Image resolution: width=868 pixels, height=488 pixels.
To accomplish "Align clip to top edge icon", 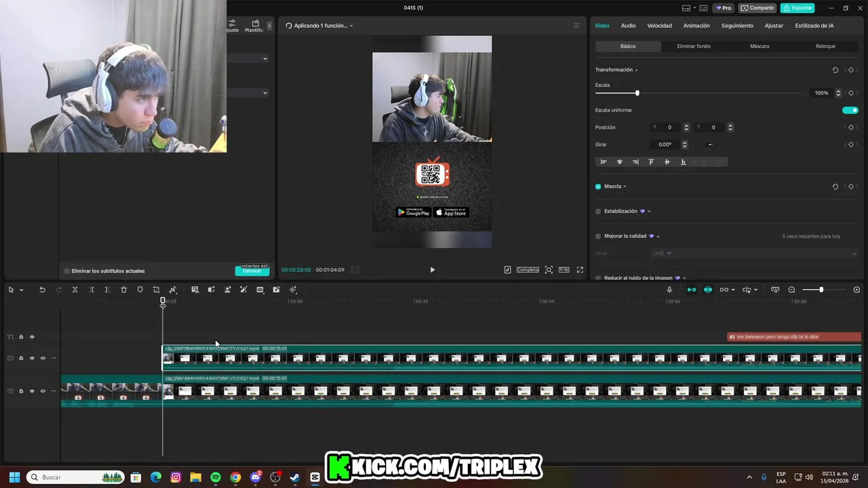I will (x=651, y=162).
